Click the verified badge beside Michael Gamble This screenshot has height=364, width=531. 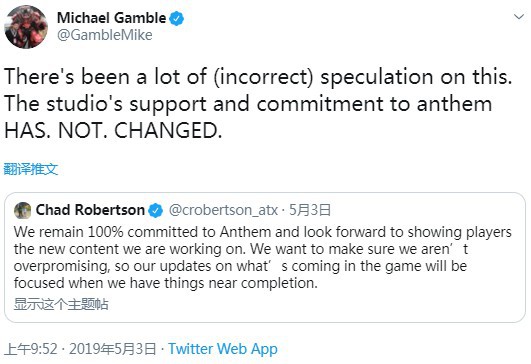(176, 18)
